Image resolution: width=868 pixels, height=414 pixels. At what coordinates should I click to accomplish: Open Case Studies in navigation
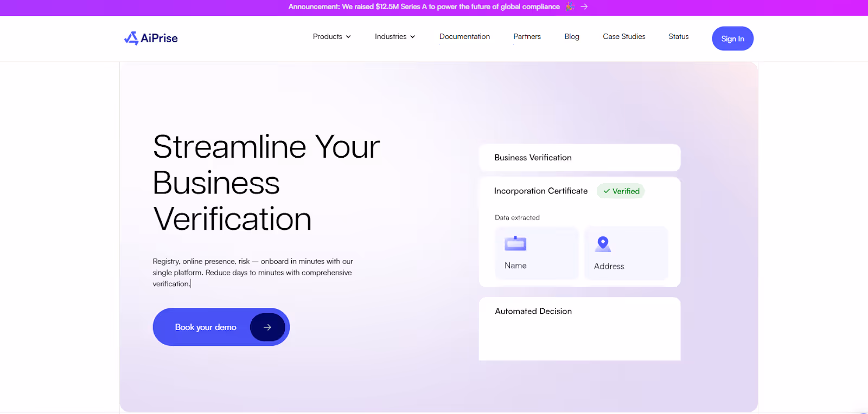point(624,36)
